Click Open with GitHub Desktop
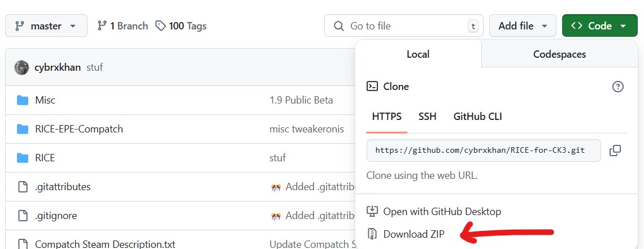644x249 pixels. [442, 212]
